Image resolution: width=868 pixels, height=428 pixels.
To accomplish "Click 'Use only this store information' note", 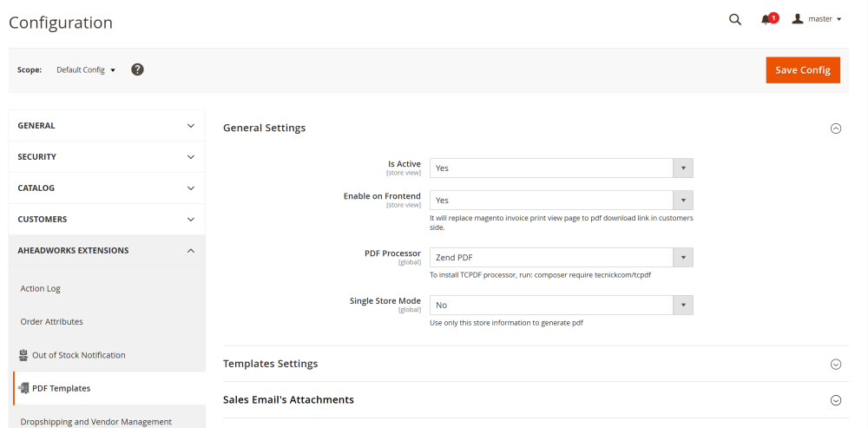I will (x=507, y=323).
